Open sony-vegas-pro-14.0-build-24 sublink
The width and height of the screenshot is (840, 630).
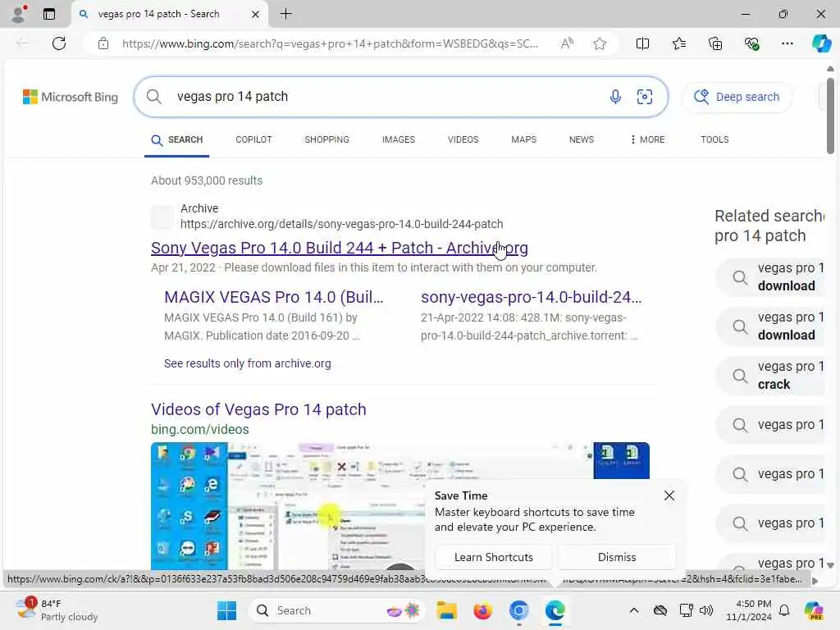tap(531, 297)
